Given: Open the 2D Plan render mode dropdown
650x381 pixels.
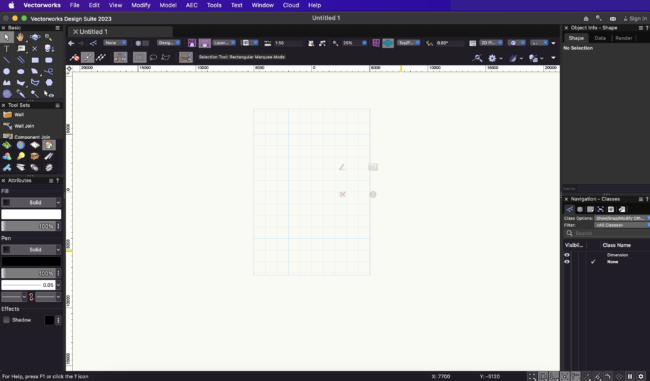Looking at the screenshot, I should pyautogui.click(x=491, y=43).
